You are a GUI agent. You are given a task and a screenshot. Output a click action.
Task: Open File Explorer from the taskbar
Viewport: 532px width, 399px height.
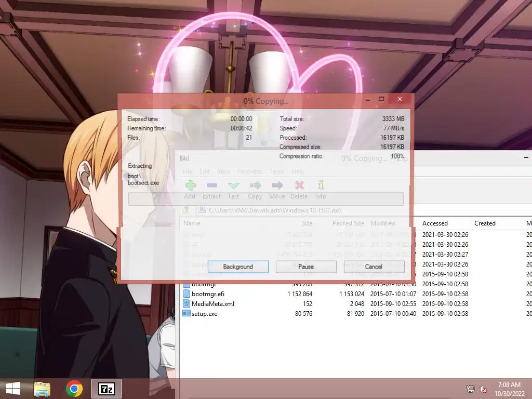(42, 389)
